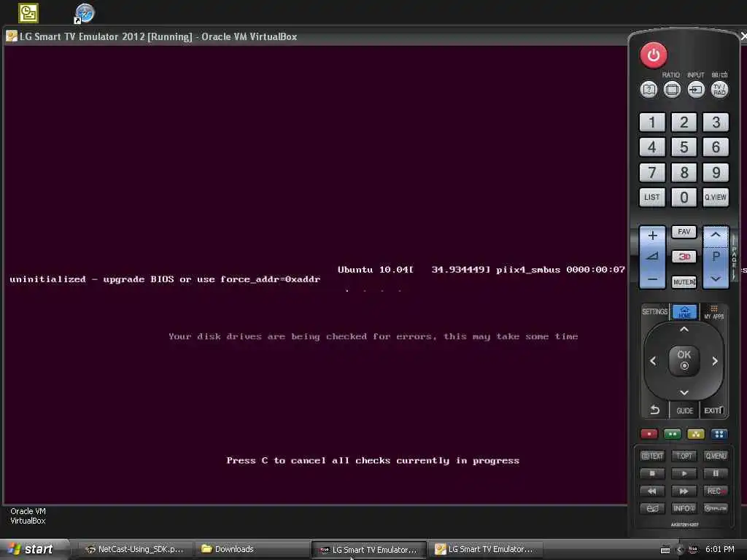Open Q.MENU on the remote
The width and height of the screenshot is (747, 560).
pos(716,456)
